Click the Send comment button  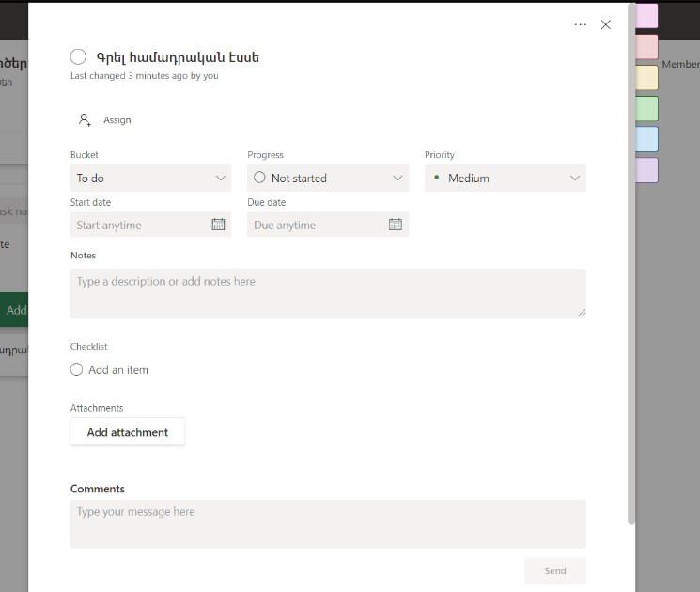pyautogui.click(x=555, y=570)
